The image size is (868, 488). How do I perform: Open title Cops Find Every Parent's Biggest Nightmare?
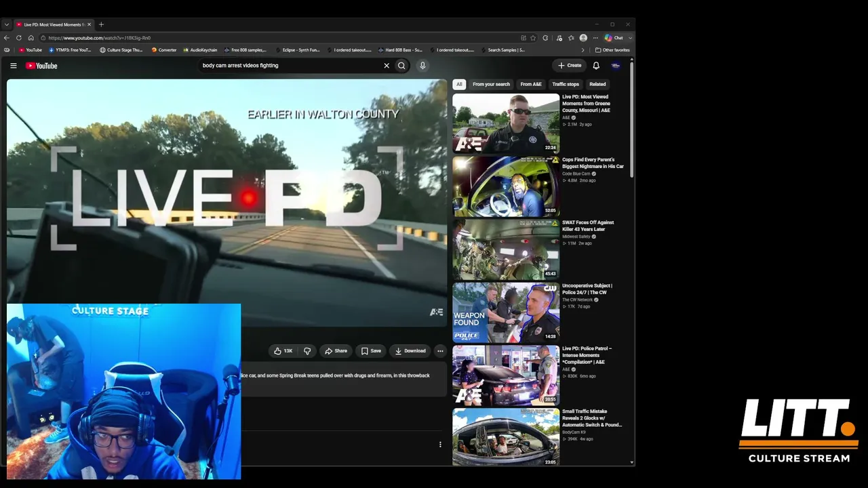click(593, 163)
